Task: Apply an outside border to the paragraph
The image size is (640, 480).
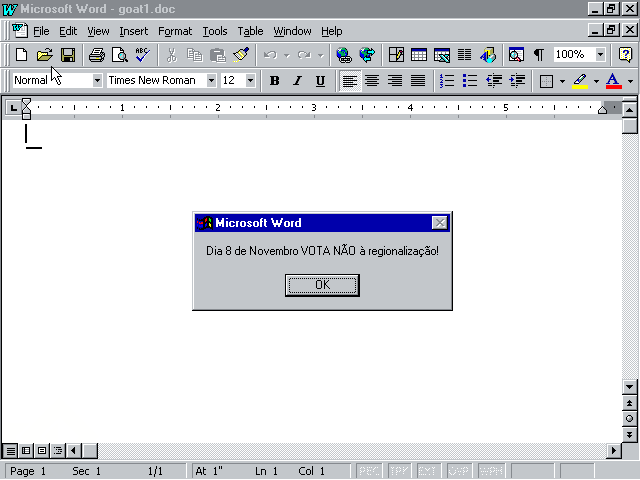Action: [546, 81]
